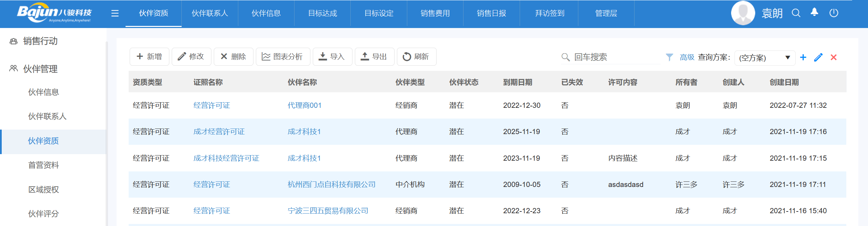Click the user avatar picture
Image resolution: width=868 pixels, height=226 pixels.
[743, 13]
